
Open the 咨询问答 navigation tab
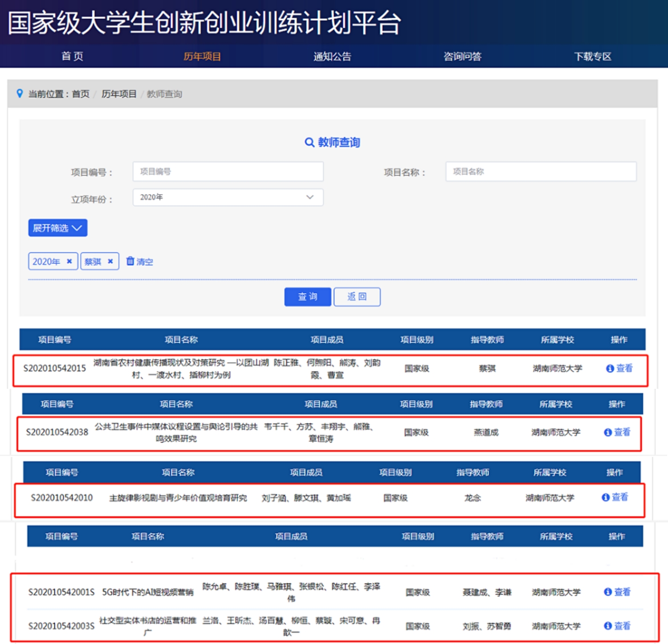tap(462, 57)
